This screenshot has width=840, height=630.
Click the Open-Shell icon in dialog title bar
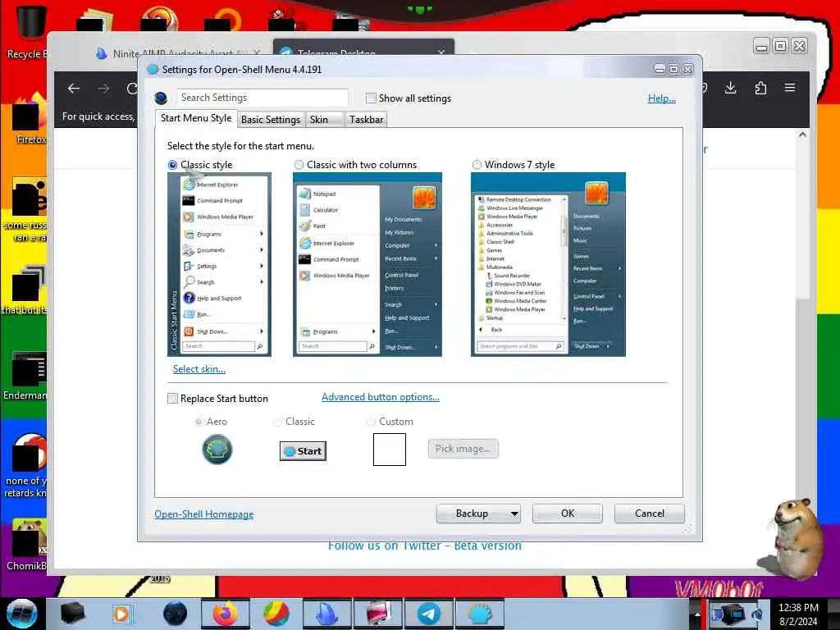pos(153,70)
